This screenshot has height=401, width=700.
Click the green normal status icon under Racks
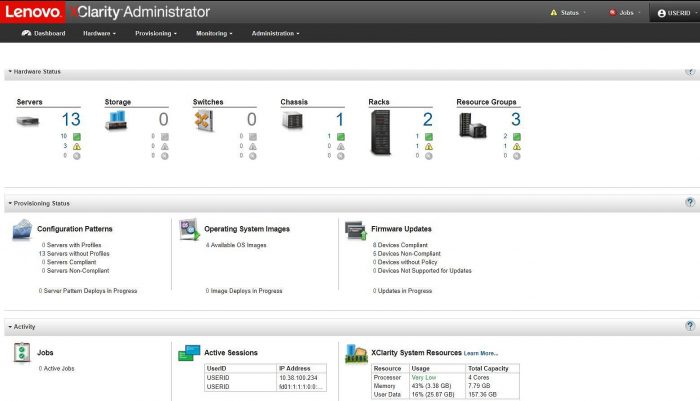(429, 137)
